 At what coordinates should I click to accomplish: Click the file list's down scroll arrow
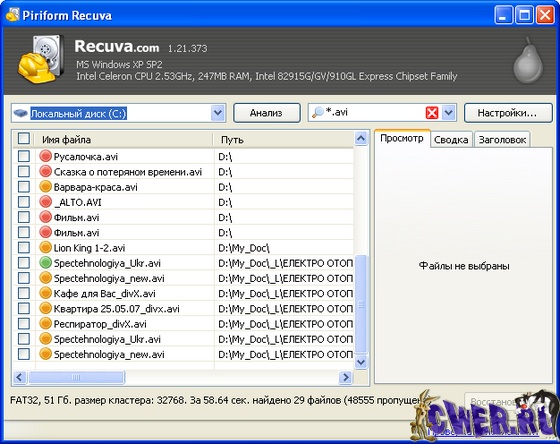click(x=361, y=362)
